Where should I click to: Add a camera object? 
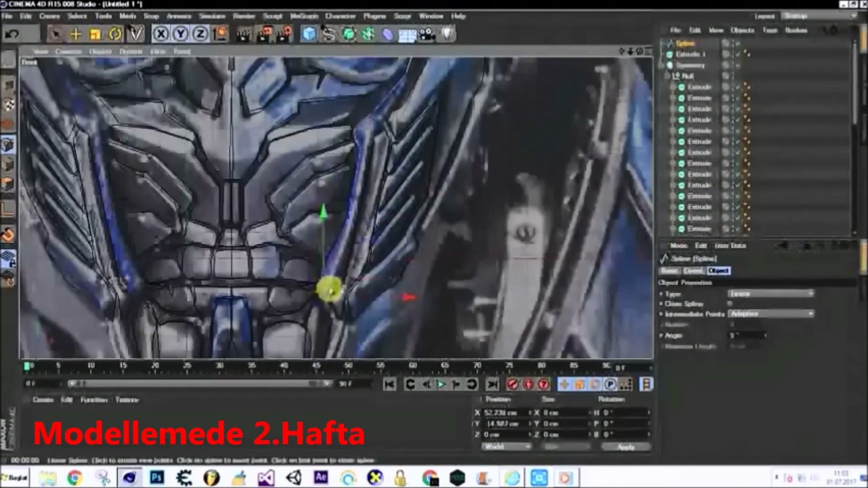(x=427, y=34)
